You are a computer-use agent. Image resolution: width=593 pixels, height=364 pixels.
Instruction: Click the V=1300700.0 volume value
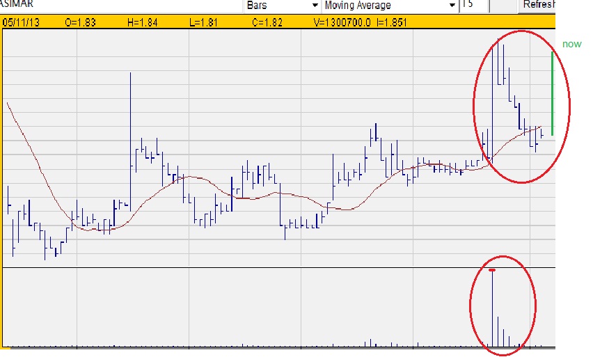342,23
